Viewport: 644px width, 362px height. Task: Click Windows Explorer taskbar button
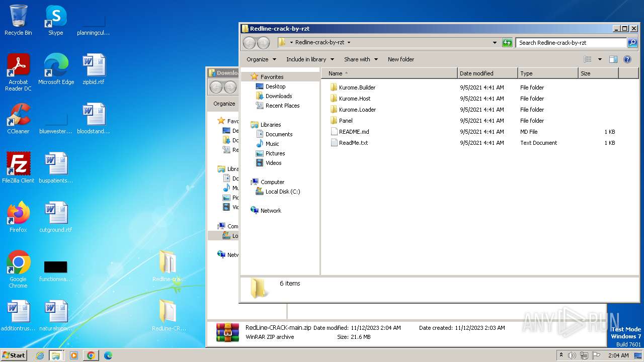[x=56, y=355]
